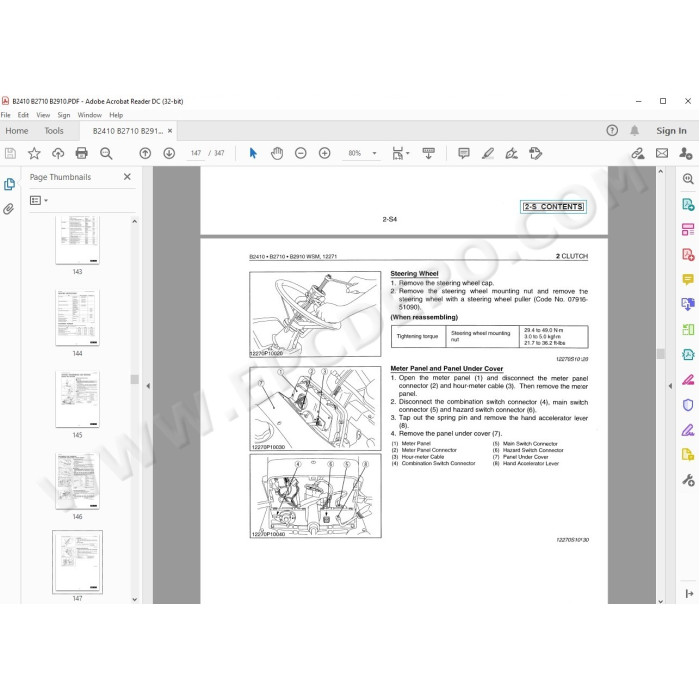Image resolution: width=700 pixels, height=700 pixels.
Task: Open thumbnails options dropdown menu
Action: click(38, 200)
